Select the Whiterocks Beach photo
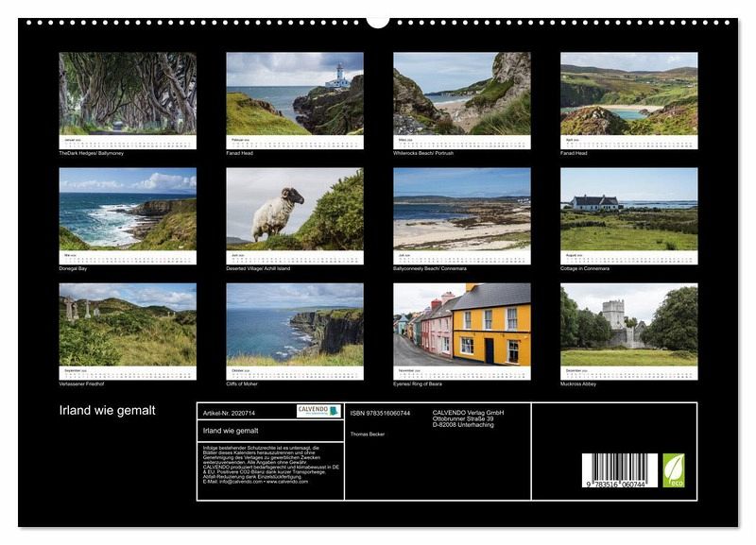756x545 pixels. click(x=462, y=94)
